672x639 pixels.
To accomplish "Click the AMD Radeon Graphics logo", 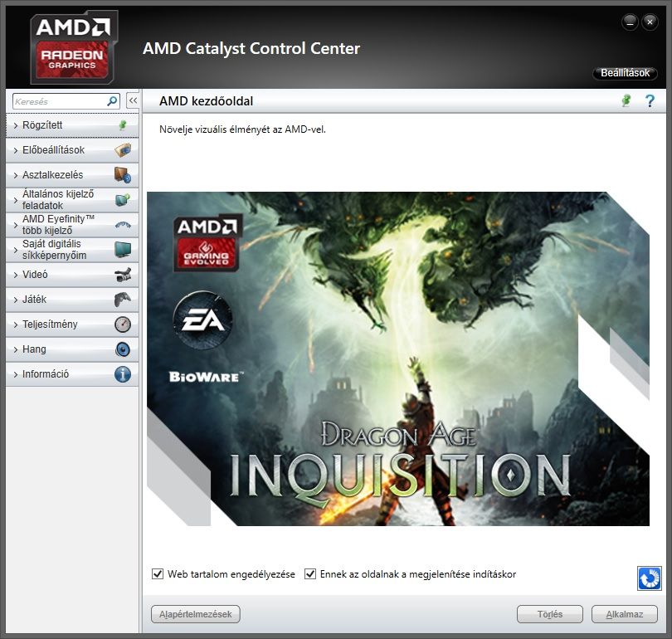I will (73, 46).
